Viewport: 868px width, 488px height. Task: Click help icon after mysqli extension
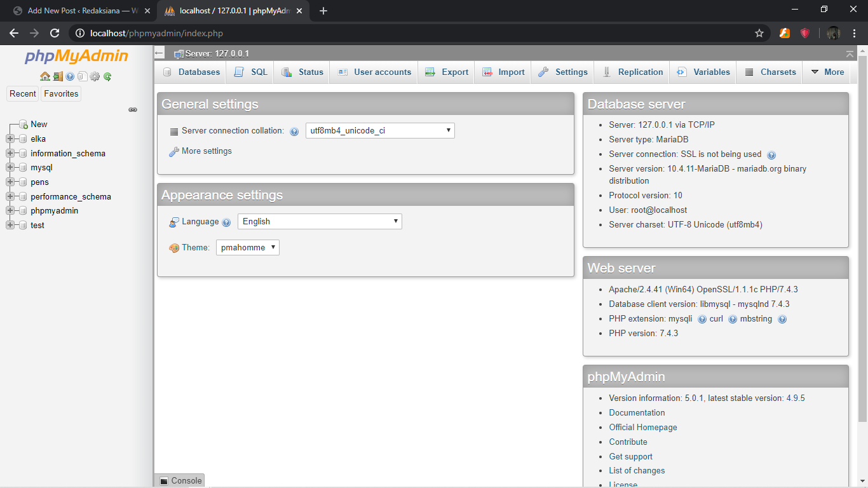702,320
